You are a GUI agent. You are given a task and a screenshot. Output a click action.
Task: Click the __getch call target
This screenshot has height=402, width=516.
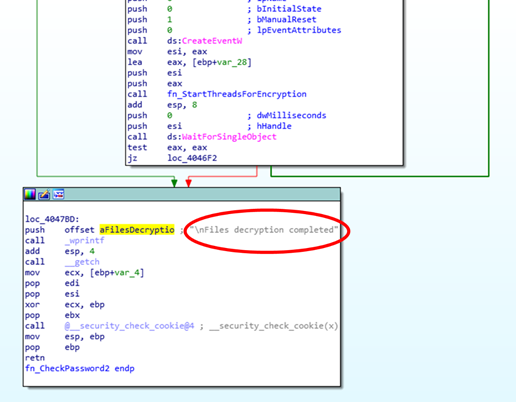click(82, 262)
